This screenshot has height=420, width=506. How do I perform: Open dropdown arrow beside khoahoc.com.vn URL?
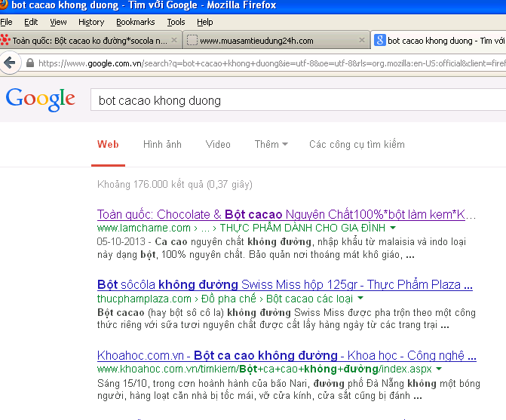[x=439, y=369]
